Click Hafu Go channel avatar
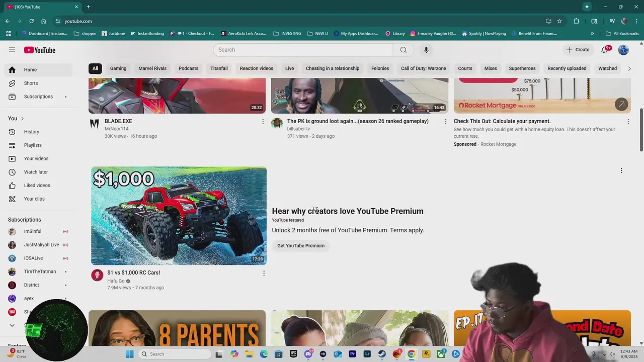Screen dimensions: 644x362 (97, 275)
